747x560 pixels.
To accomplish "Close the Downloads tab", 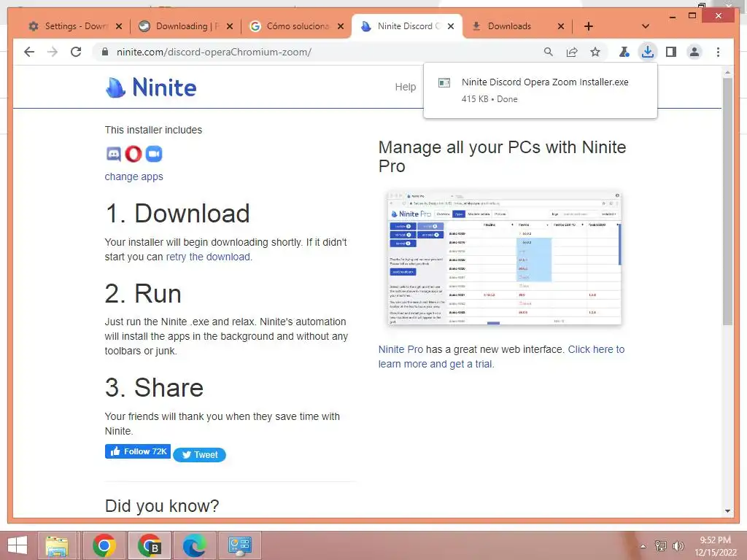I will (561, 26).
